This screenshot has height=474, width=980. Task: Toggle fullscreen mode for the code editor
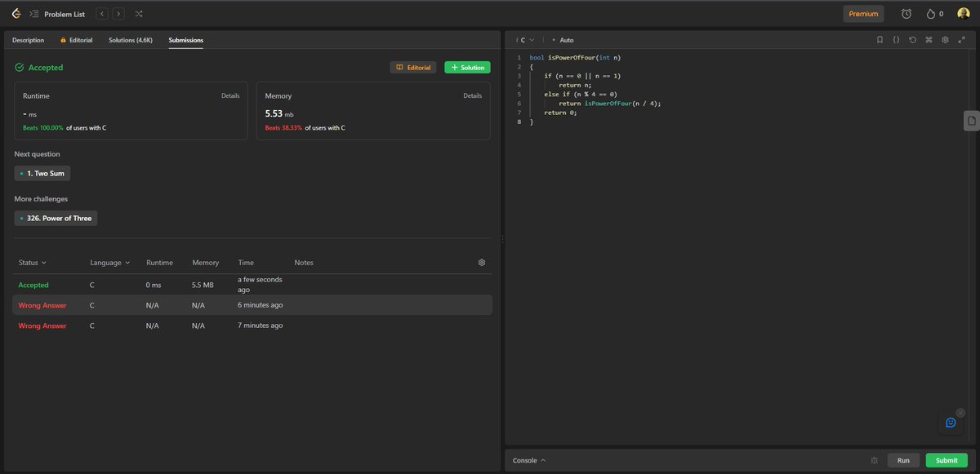(x=962, y=39)
